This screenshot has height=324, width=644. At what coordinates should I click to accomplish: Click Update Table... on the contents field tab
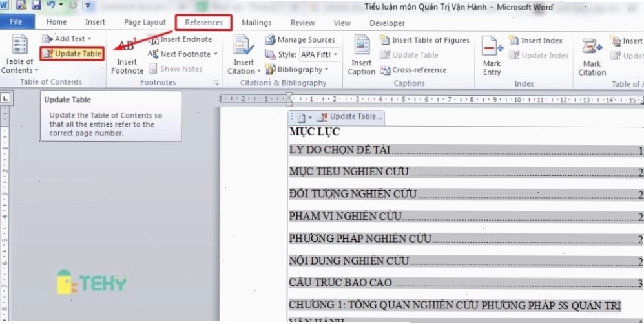pyautogui.click(x=350, y=117)
